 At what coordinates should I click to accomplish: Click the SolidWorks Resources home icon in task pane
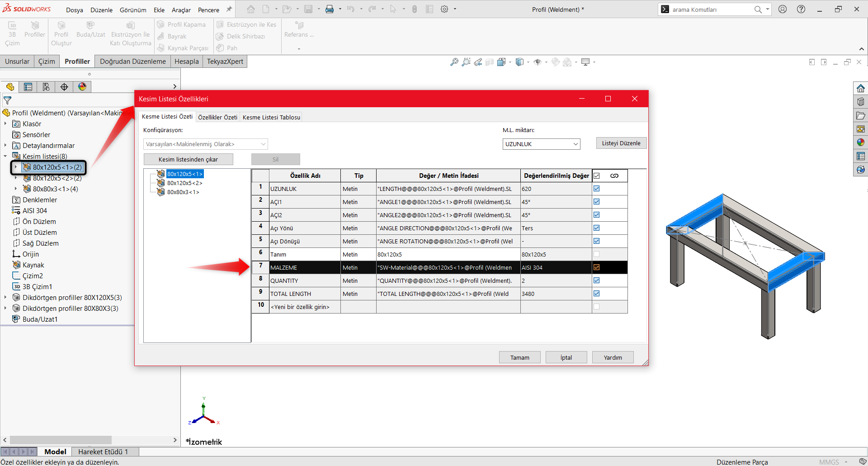(x=861, y=88)
